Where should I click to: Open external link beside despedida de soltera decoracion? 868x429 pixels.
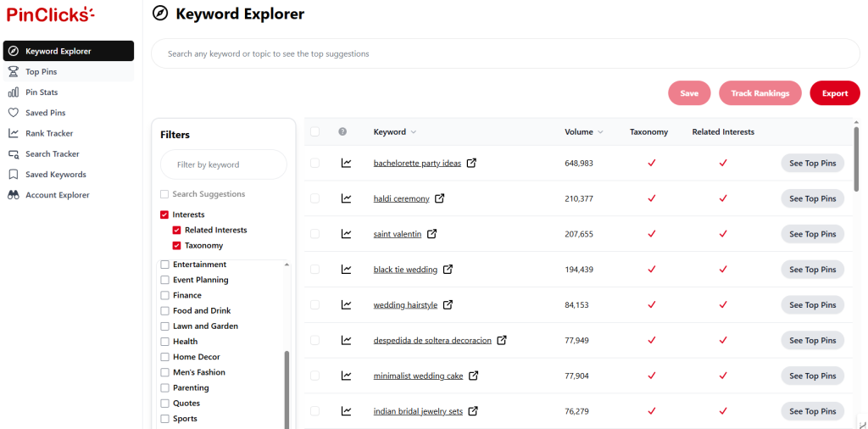click(502, 341)
